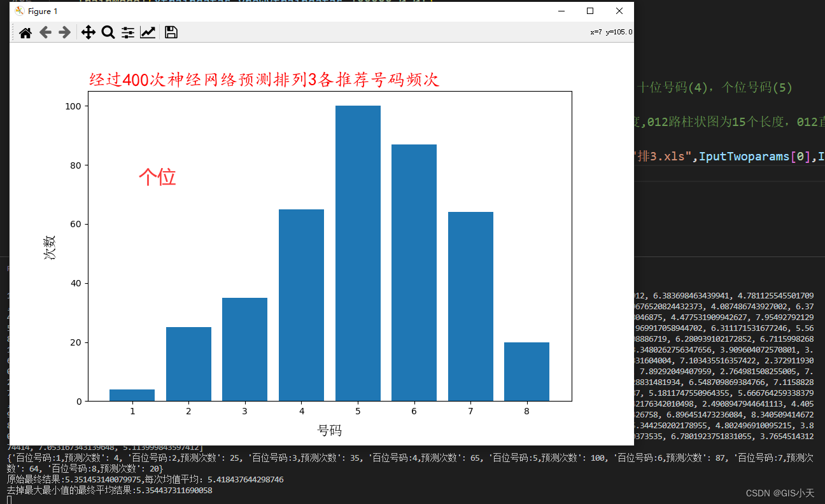Screen dimensions: 825x504
Task: Click the bar for number 7
Action: click(470, 306)
